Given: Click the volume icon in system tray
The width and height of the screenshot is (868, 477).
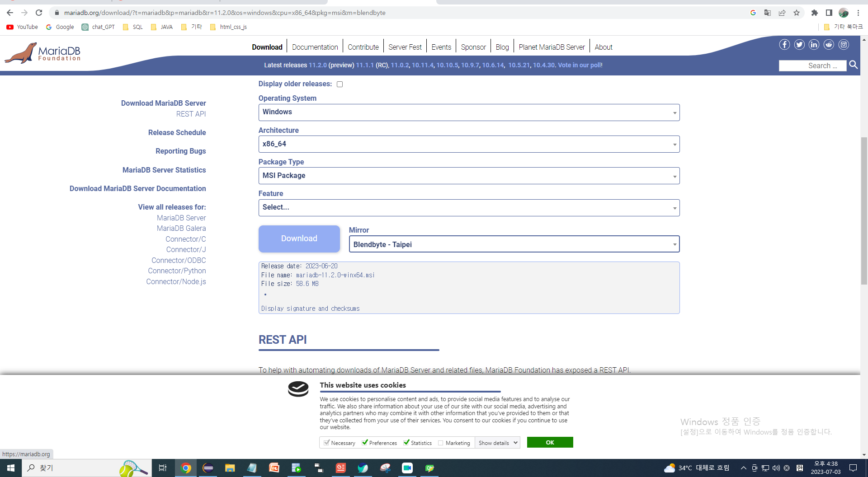Looking at the screenshot, I should click(x=776, y=468).
